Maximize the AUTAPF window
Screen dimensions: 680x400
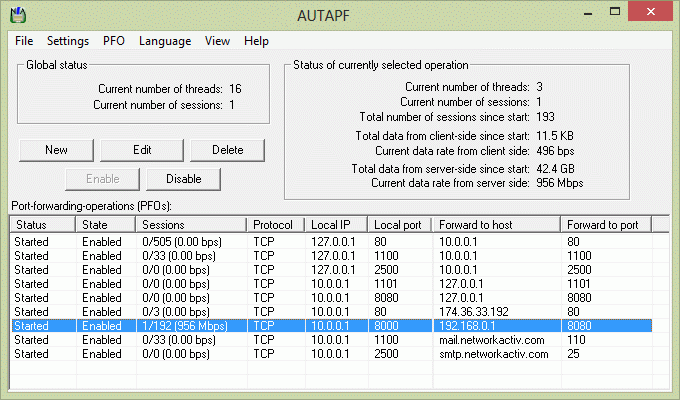(x=615, y=12)
